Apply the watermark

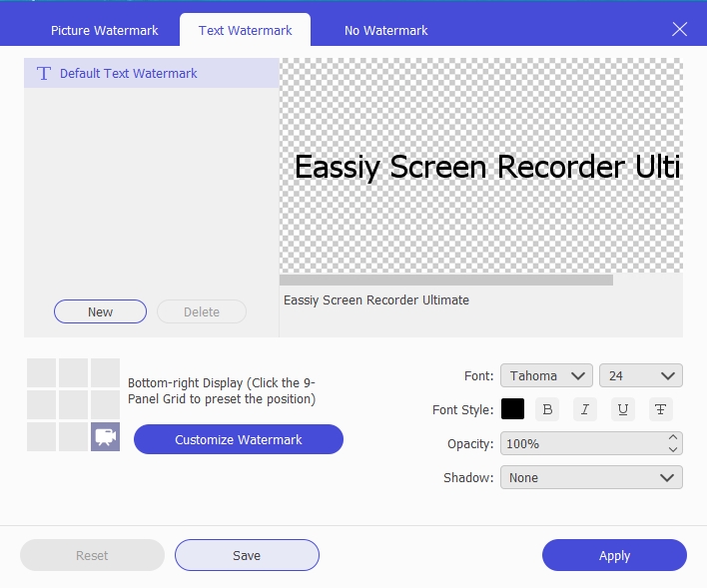(x=614, y=555)
